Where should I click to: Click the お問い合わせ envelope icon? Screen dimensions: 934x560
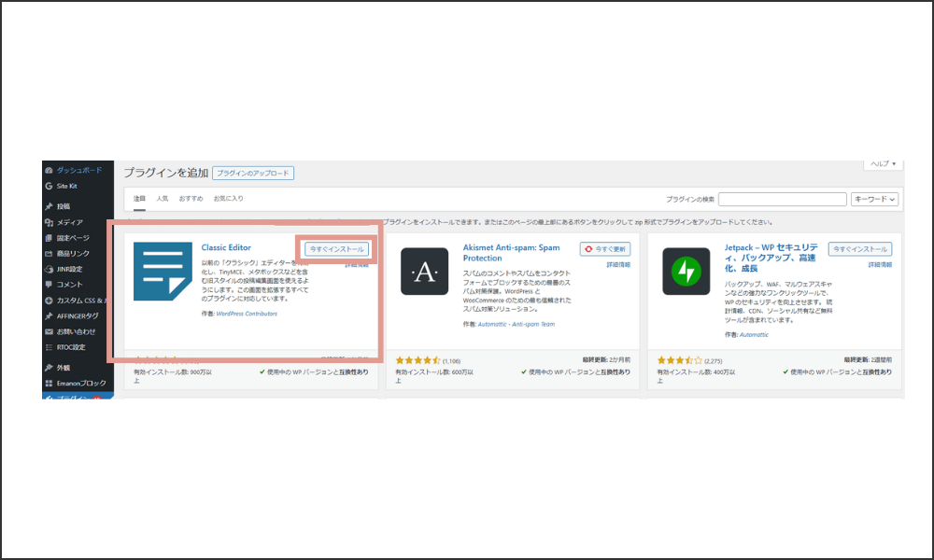point(49,331)
